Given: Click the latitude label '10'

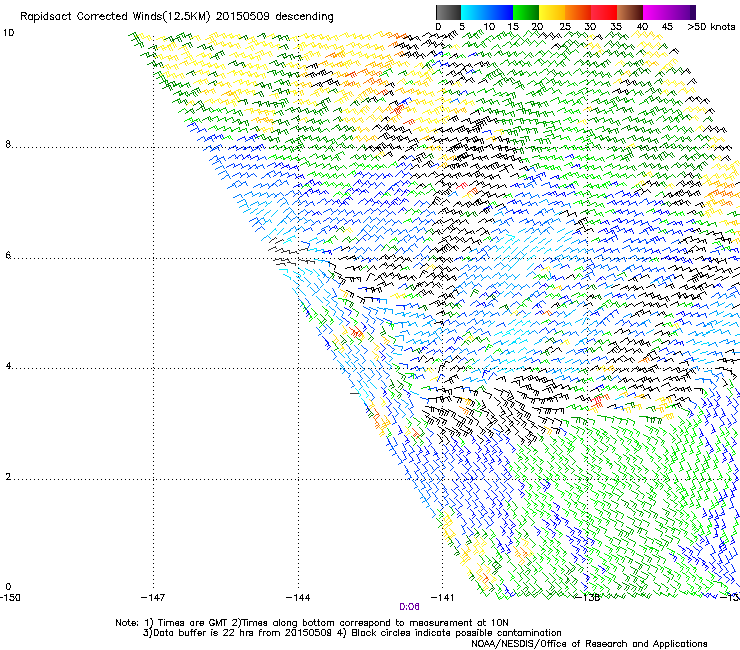Looking at the screenshot, I should click(8, 33).
